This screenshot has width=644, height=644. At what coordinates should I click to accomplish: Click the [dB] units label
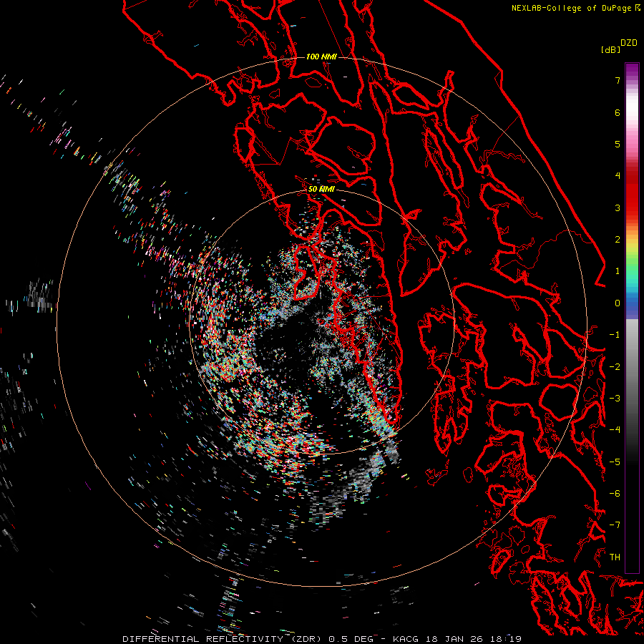click(610, 49)
